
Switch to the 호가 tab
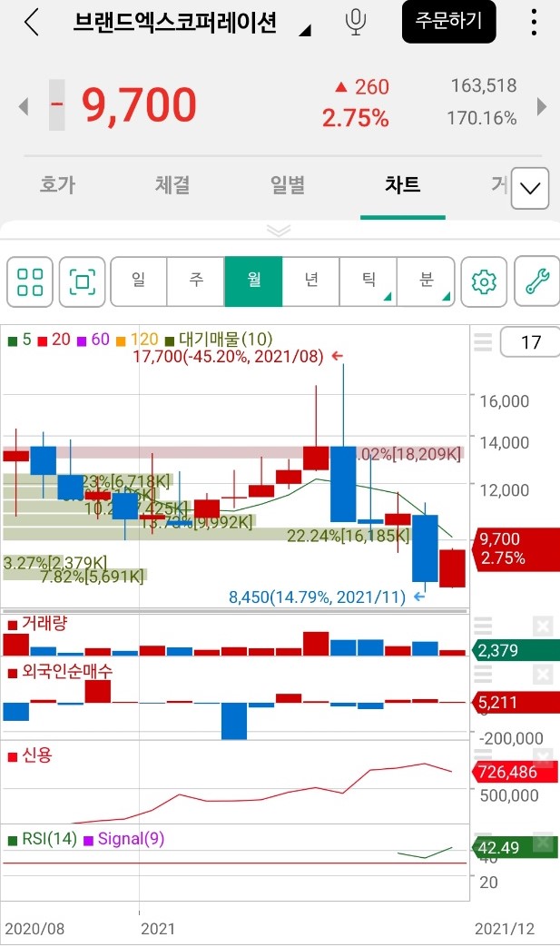(x=57, y=185)
